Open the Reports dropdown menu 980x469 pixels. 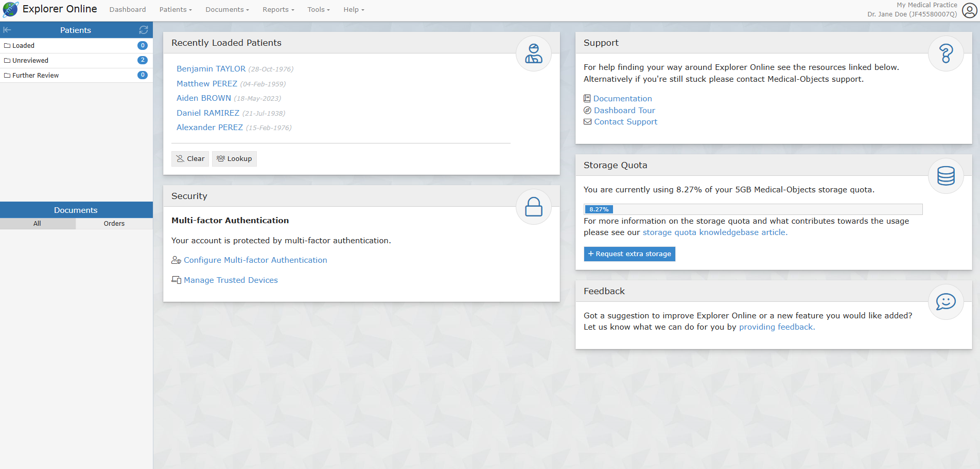[x=278, y=10]
